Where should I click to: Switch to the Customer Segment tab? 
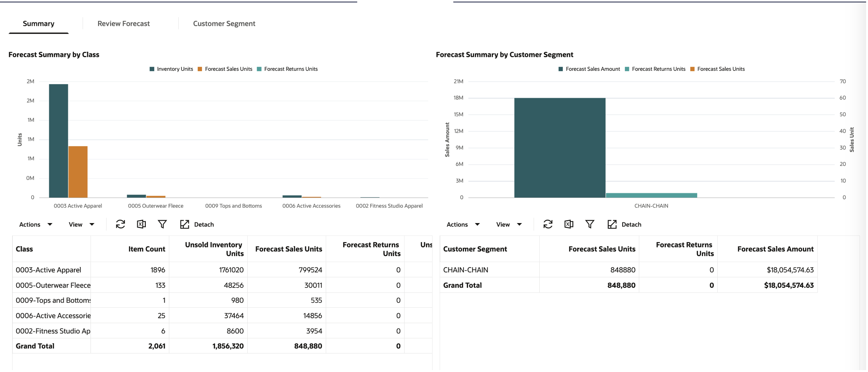coord(224,23)
